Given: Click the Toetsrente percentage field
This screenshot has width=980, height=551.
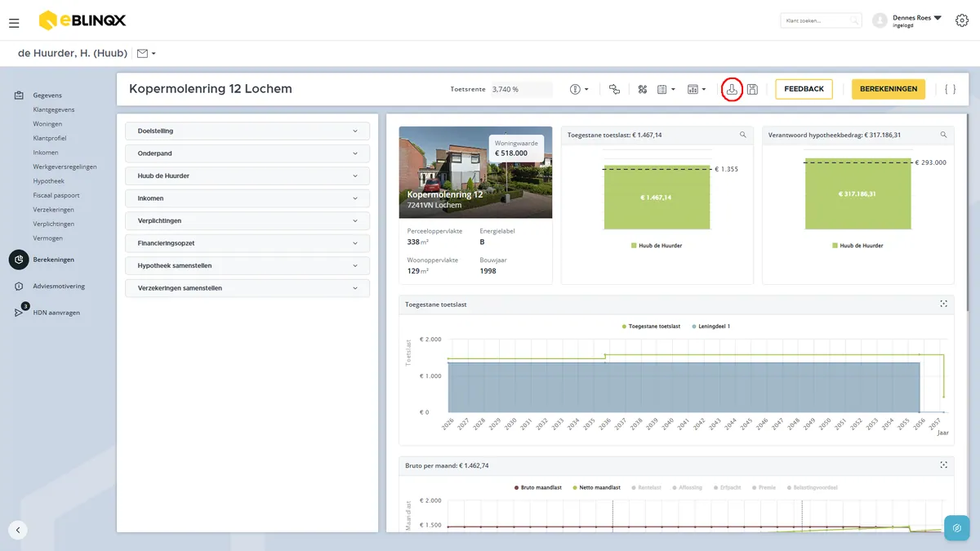Looking at the screenshot, I should pos(521,89).
